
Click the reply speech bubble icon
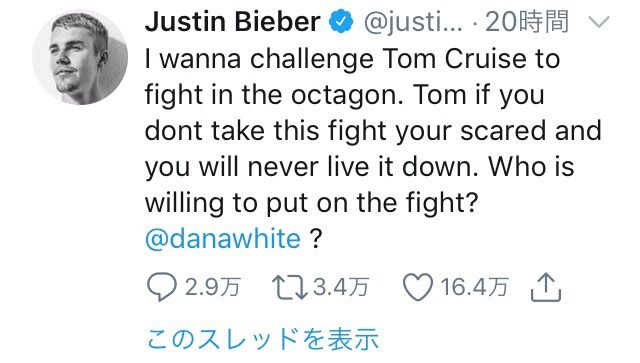coord(162,287)
